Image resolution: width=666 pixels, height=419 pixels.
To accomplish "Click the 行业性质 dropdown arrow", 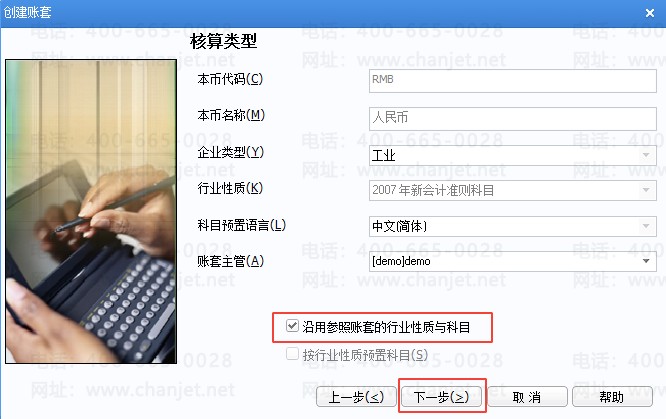I will tap(646, 190).
